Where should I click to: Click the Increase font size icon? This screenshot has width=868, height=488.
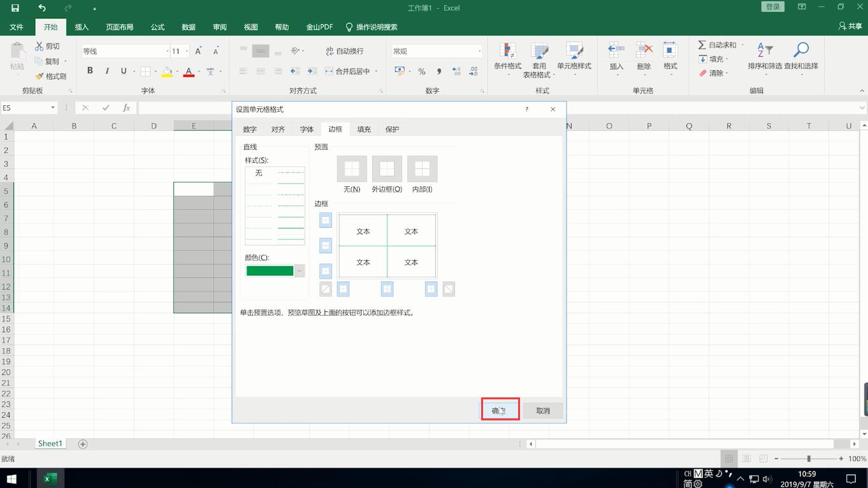point(199,51)
